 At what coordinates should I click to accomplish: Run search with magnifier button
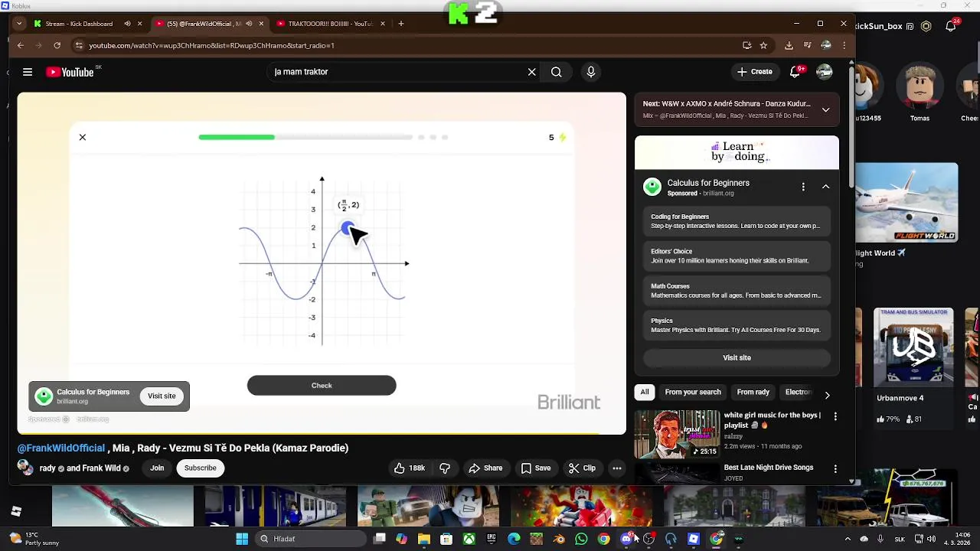click(557, 72)
